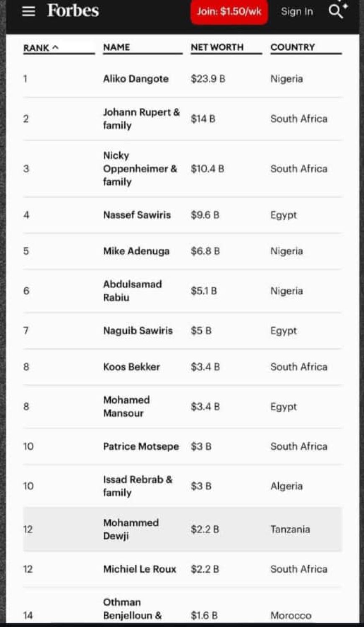Image resolution: width=364 pixels, height=627 pixels.
Task: Select the highlighted Mohammed Dewji row
Action: [182, 529]
